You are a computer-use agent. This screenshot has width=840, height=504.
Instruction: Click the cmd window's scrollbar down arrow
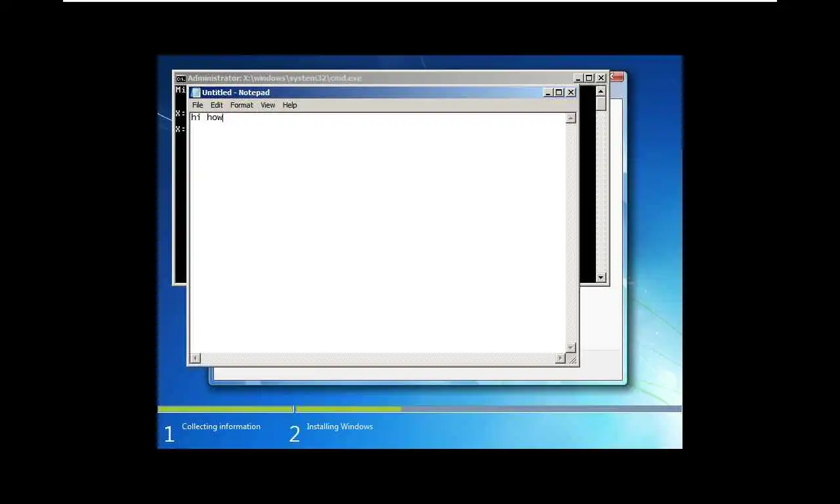point(601,278)
